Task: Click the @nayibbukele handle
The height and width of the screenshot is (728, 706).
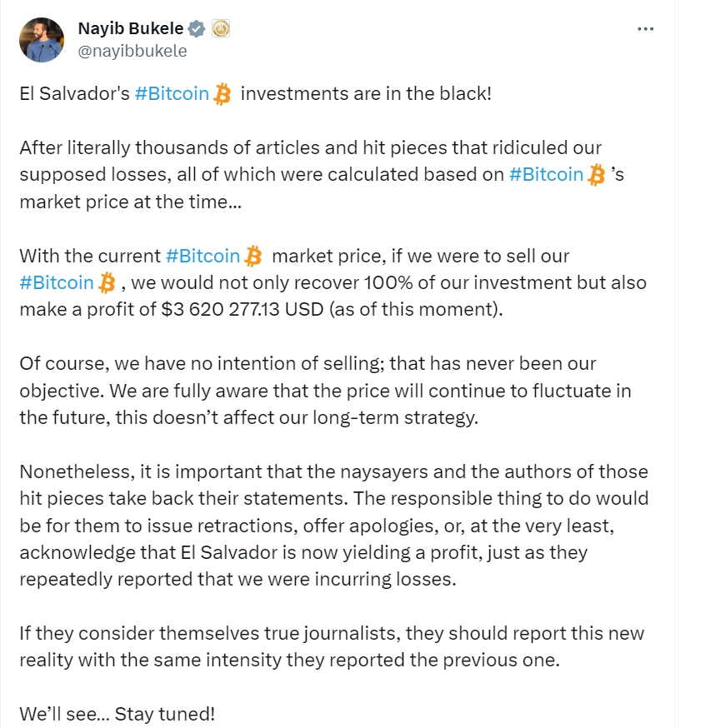Action: pyautogui.click(x=133, y=52)
